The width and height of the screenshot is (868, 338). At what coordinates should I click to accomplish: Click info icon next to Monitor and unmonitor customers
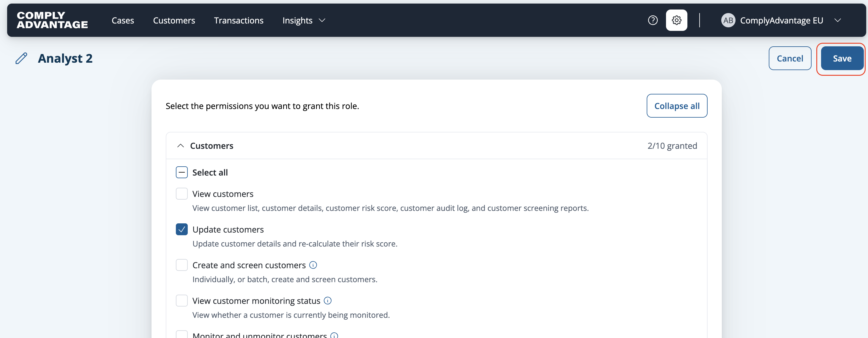point(334,335)
